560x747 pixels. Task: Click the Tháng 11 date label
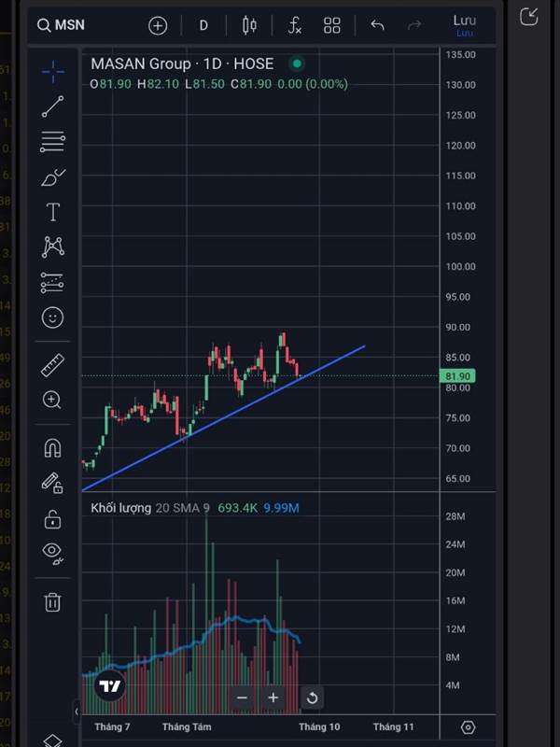[x=394, y=727]
